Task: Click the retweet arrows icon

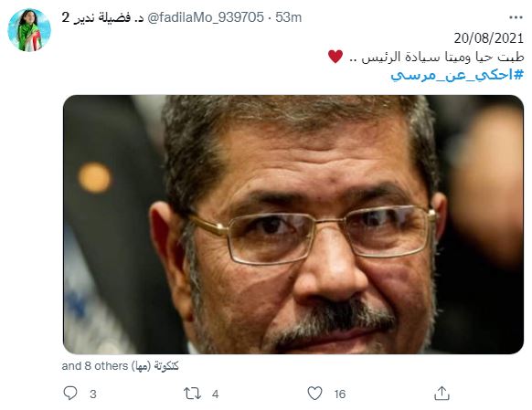Action: point(192,394)
